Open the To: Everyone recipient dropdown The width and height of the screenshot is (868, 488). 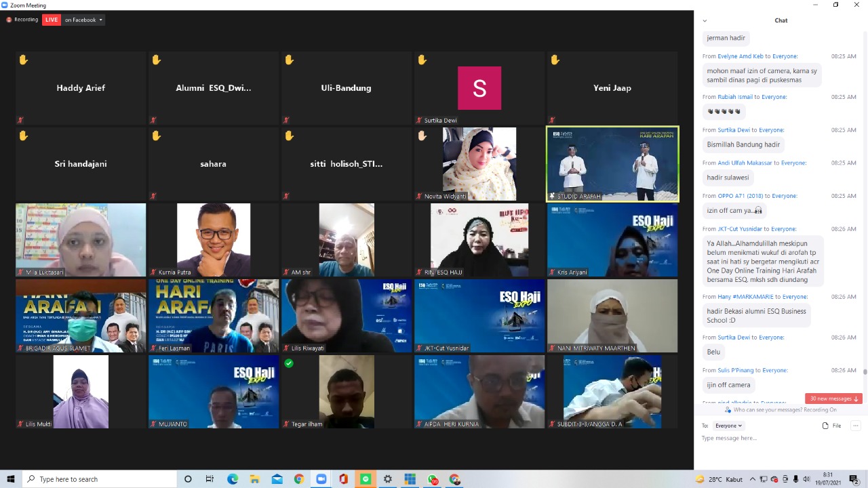pyautogui.click(x=729, y=426)
